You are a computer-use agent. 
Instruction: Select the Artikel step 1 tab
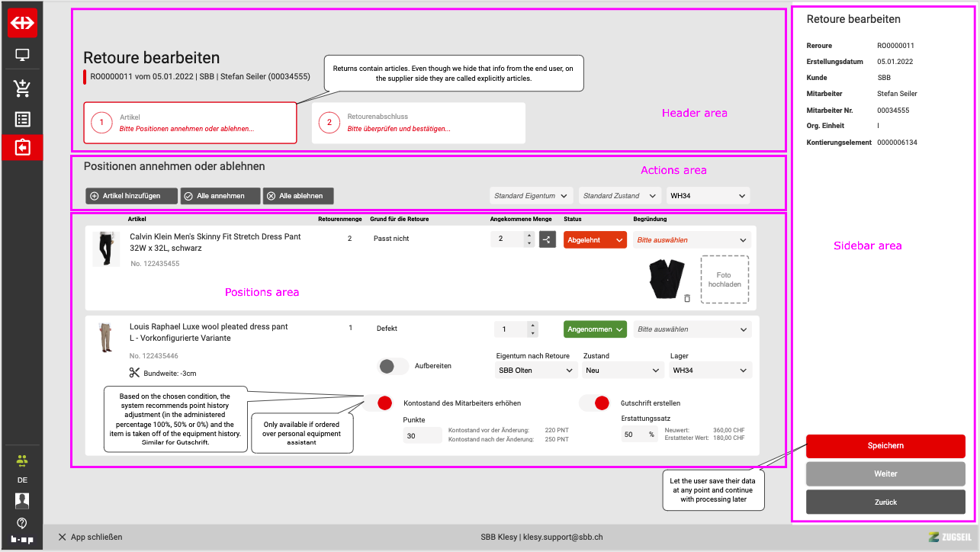pyautogui.click(x=190, y=123)
